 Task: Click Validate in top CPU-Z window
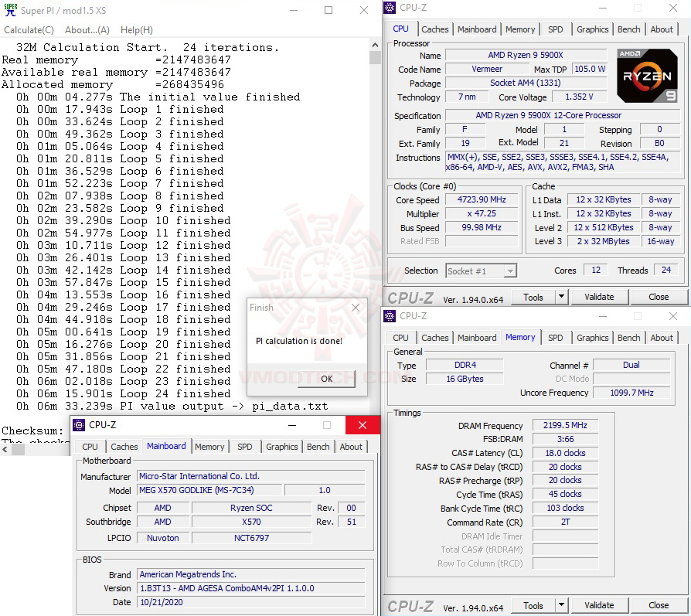pos(599,297)
